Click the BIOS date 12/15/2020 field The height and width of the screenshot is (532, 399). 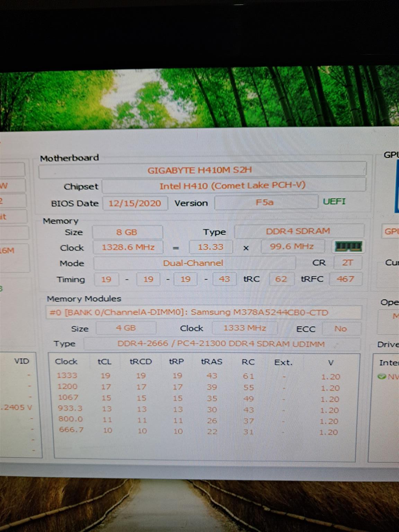(x=135, y=203)
